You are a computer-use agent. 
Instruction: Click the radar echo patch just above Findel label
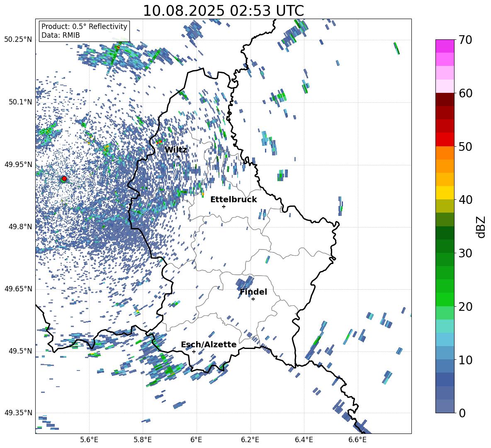tap(245, 282)
